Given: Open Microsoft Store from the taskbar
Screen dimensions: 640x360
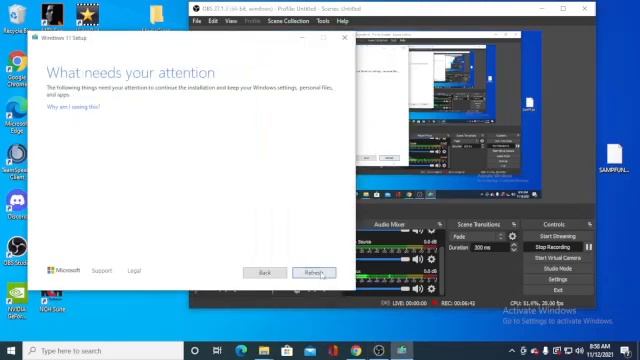Looking at the screenshot, I should pos(287,351).
